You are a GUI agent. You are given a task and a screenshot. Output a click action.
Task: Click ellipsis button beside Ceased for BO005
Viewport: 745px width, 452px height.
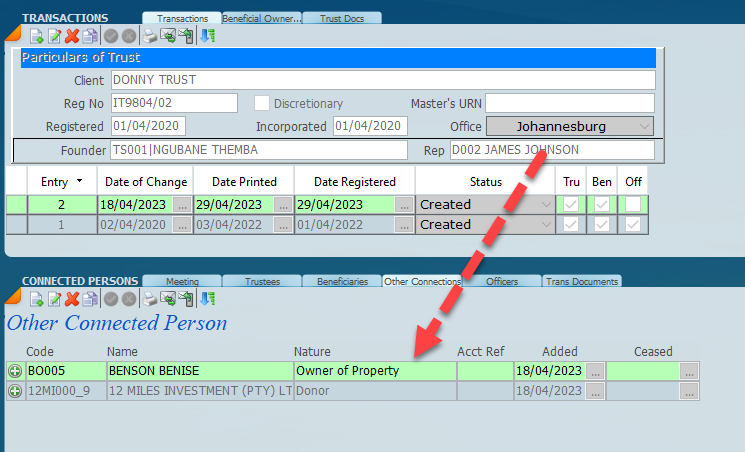click(689, 370)
